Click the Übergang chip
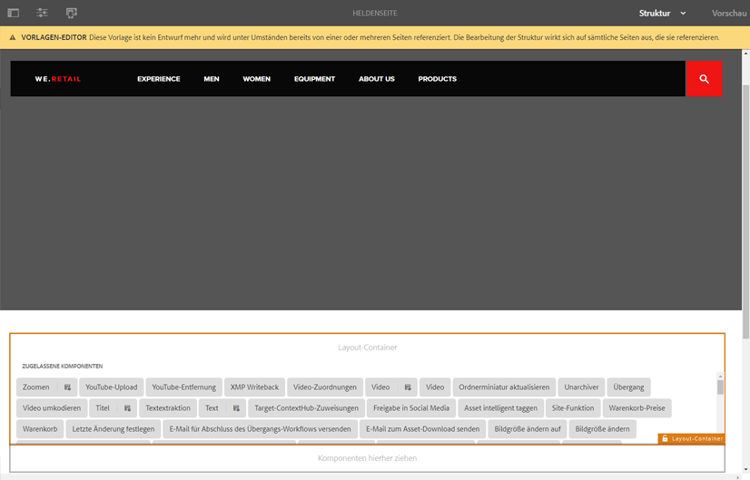Viewport: 750px width, 480px height. click(x=629, y=387)
